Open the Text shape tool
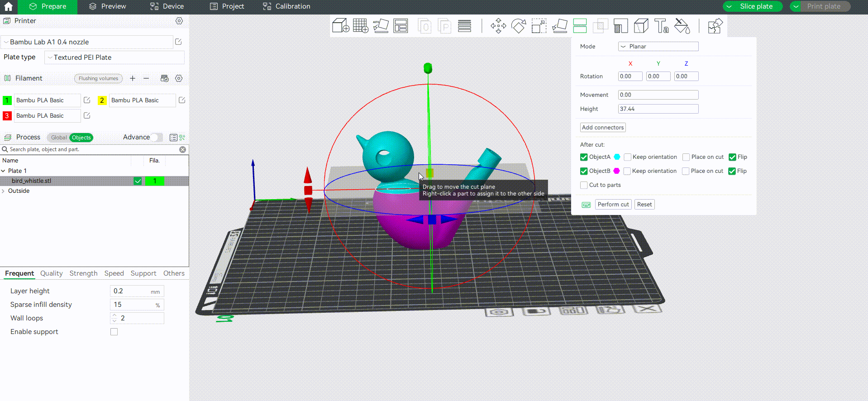 click(661, 26)
